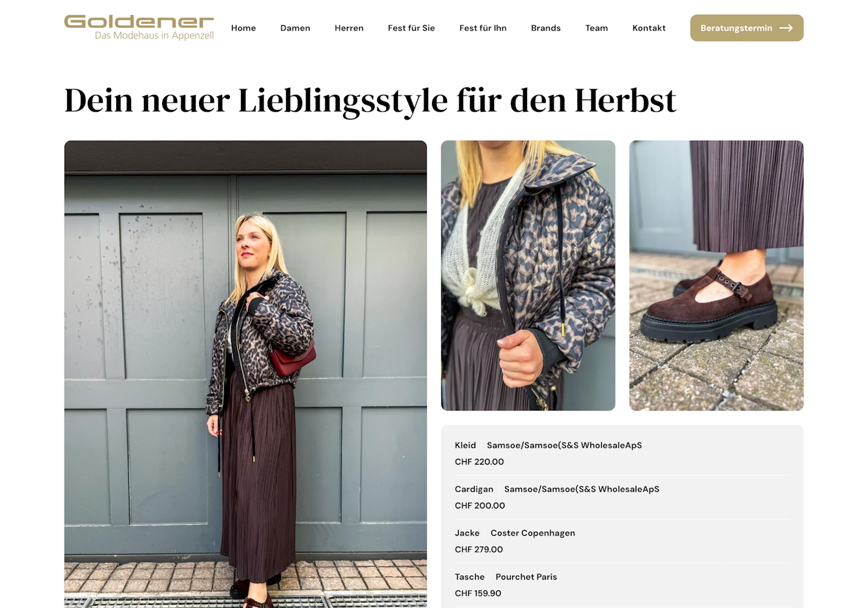Click the Cardigan Samsoe/Samsoe product row
The width and height of the screenshot is (868, 608).
click(623, 498)
